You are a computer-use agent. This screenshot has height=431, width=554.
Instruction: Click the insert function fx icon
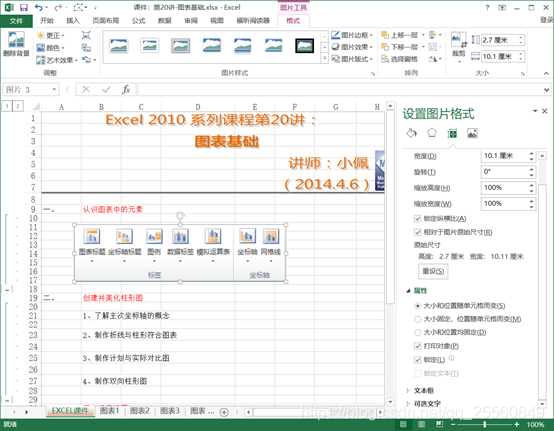pos(126,89)
